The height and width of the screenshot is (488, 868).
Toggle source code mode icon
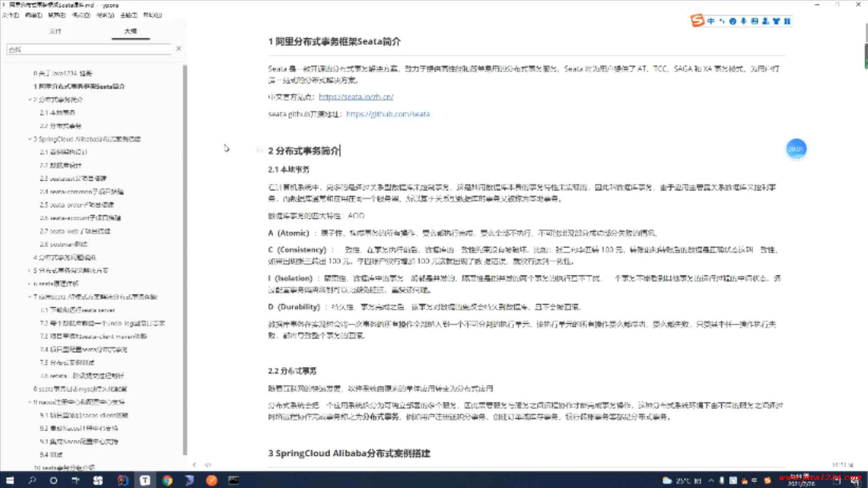point(208,465)
